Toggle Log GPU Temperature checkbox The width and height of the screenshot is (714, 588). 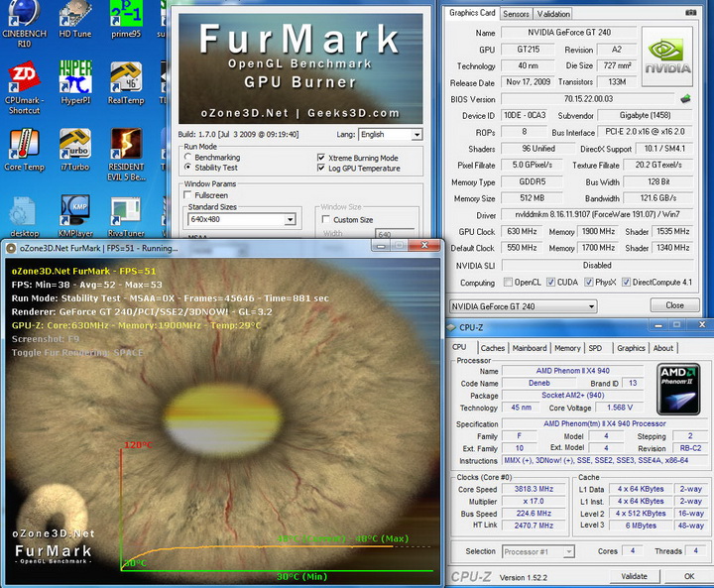coord(321,168)
